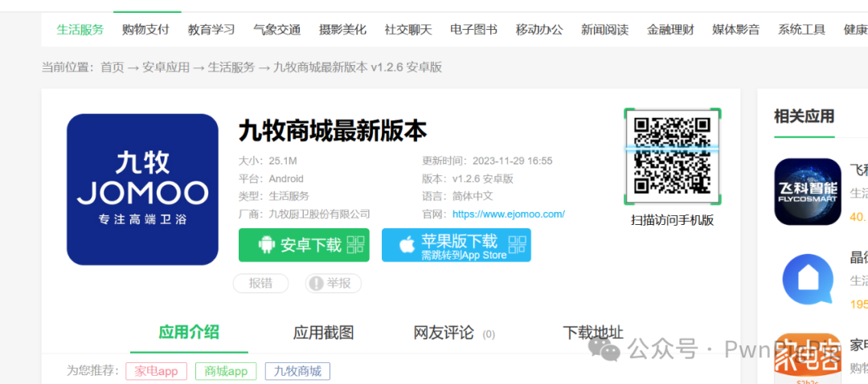Open the blue house chat-bubble app icon
The image size is (868, 384).
point(808,279)
